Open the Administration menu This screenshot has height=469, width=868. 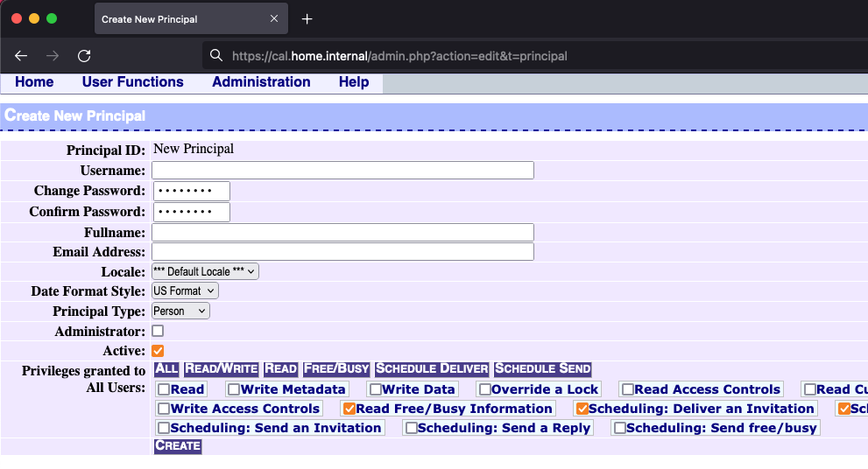click(x=261, y=82)
